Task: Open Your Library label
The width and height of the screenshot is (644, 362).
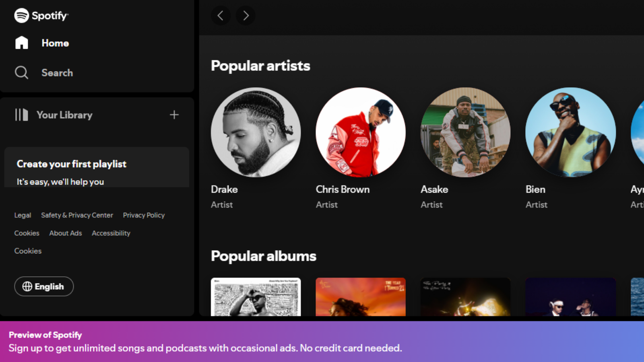Action: [64, 115]
